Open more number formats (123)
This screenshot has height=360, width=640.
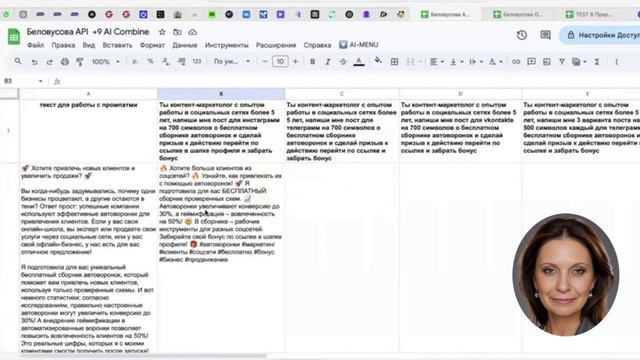(x=197, y=61)
